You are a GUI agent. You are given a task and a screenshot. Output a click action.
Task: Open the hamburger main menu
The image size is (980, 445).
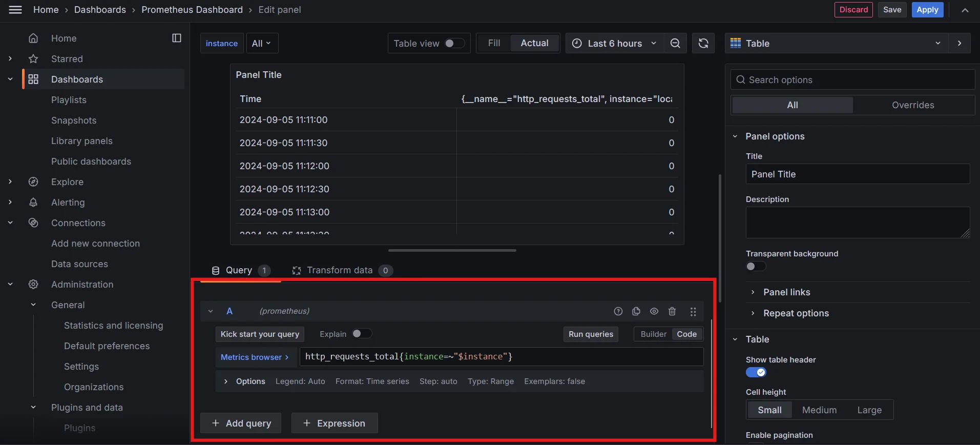15,10
